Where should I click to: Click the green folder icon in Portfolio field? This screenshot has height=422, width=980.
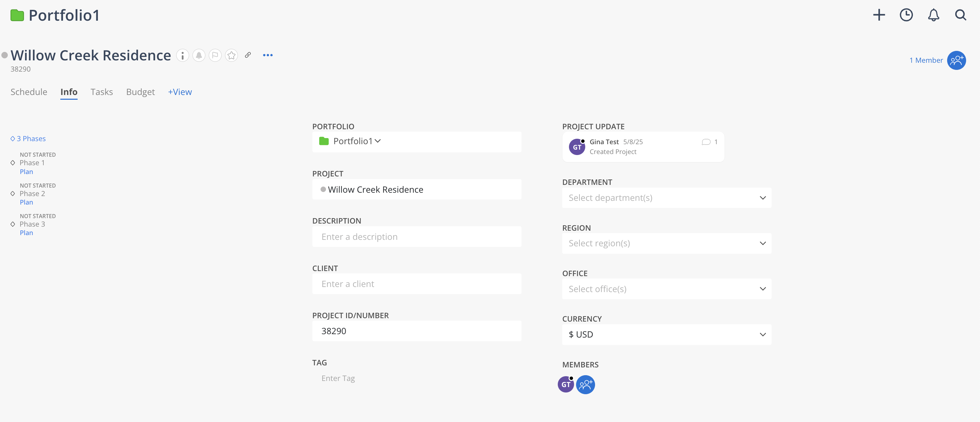pyautogui.click(x=324, y=141)
